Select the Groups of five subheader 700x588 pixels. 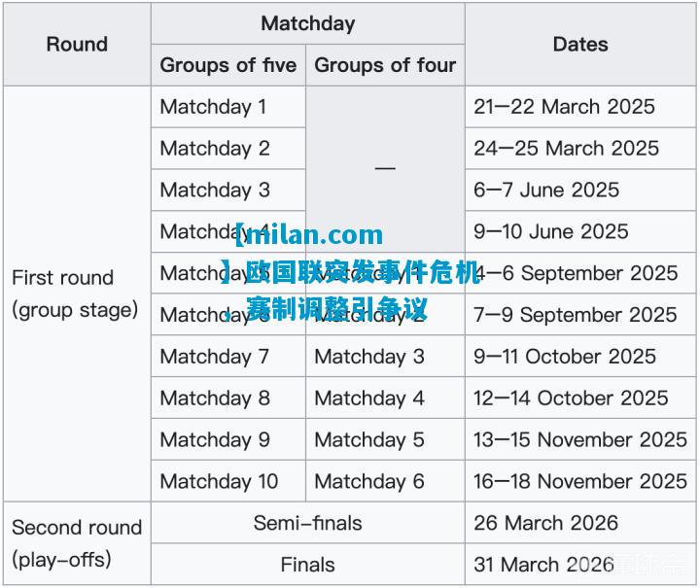[228, 65]
